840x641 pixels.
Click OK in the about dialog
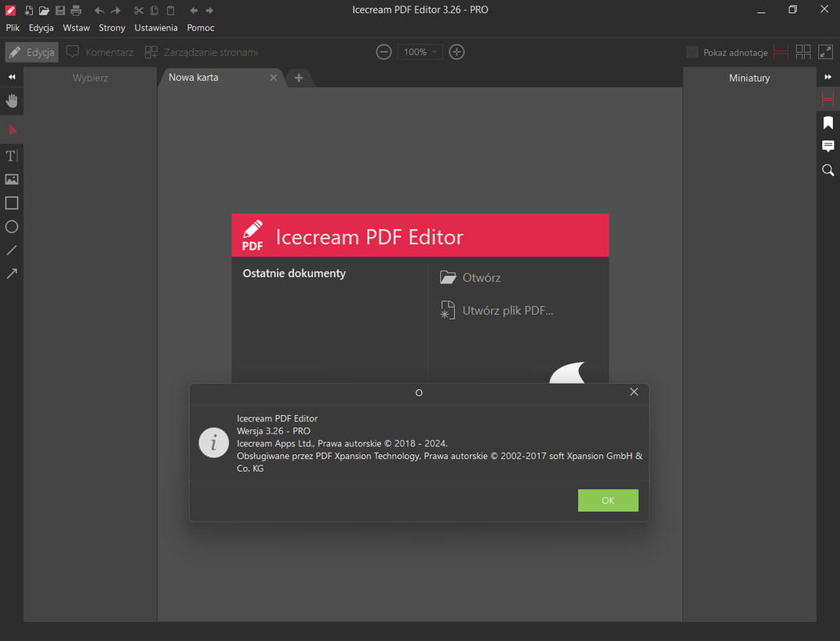tap(608, 500)
